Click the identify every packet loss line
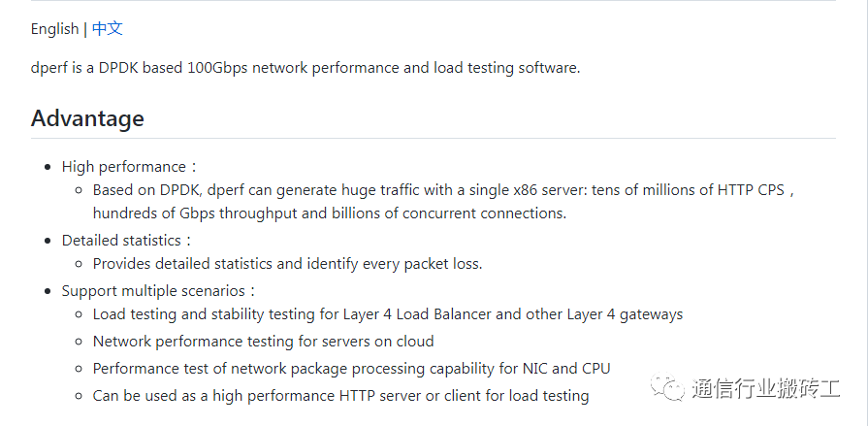The image size is (868, 426). tap(287, 264)
